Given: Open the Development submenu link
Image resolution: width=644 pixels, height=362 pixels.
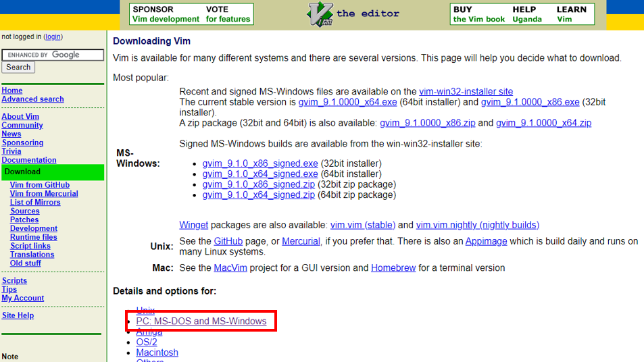Looking at the screenshot, I should click(x=34, y=228).
